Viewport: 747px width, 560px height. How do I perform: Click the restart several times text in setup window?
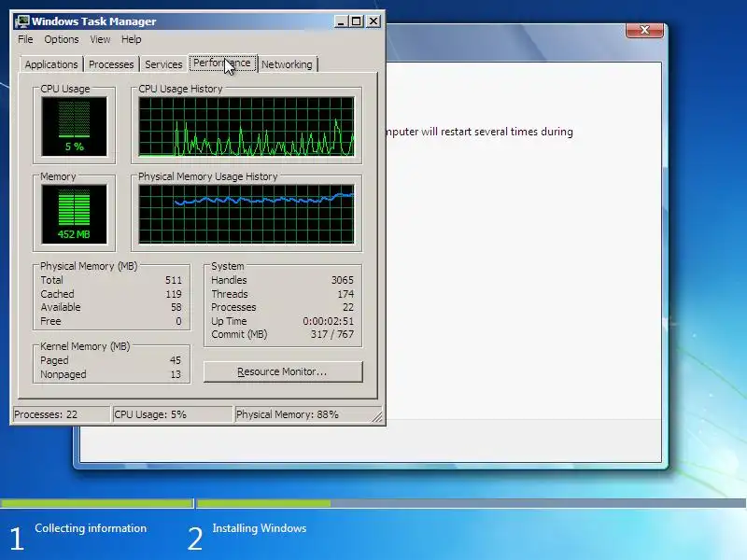(479, 132)
